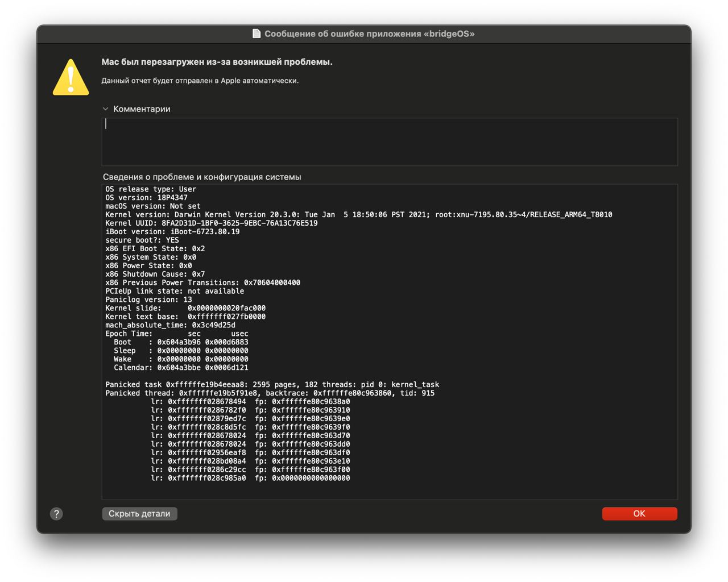
Task: Click the text about report sent to Apple
Action: pyautogui.click(x=200, y=81)
